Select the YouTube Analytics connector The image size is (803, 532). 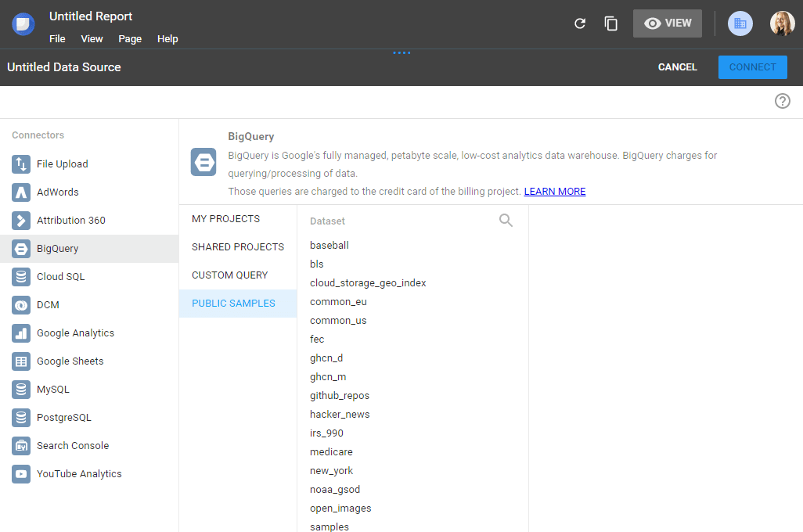[80, 473]
